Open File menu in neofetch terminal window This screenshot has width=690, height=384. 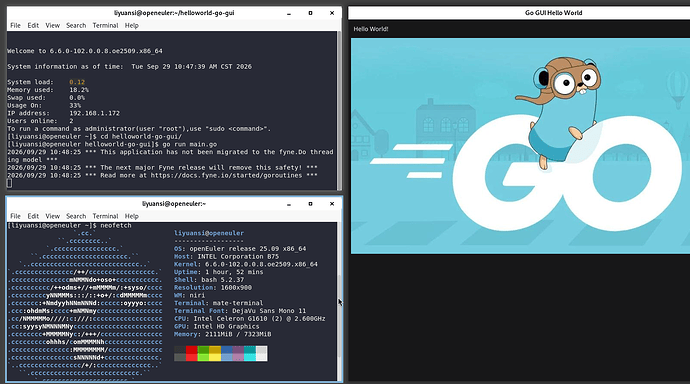[15, 216]
